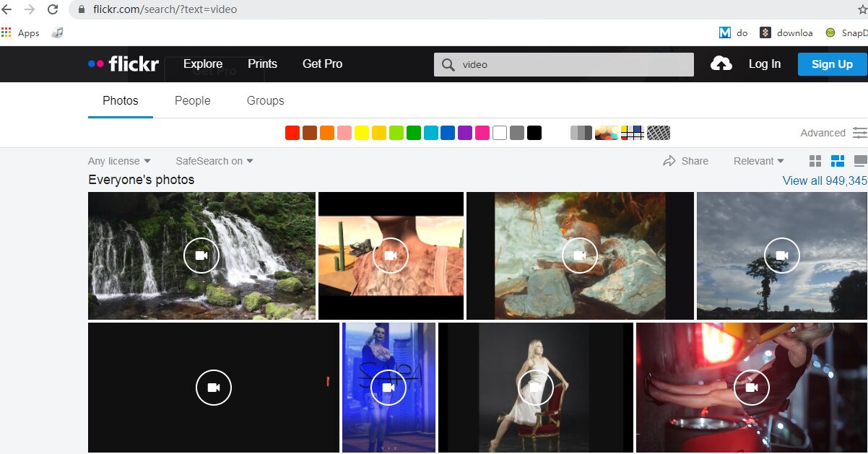Open the Share arrow icon
The height and width of the screenshot is (454, 868).
pyautogui.click(x=669, y=161)
